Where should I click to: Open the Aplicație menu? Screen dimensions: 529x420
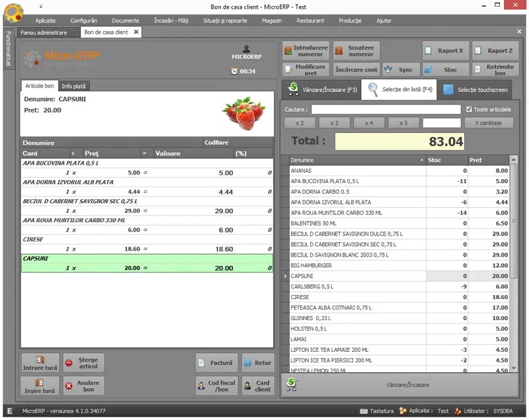[45, 21]
